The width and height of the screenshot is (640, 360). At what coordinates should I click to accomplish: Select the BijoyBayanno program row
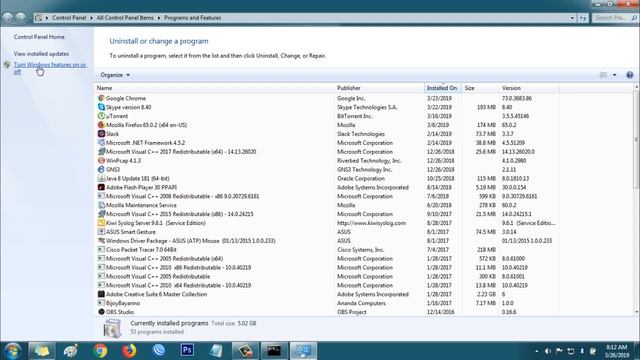click(327, 303)
